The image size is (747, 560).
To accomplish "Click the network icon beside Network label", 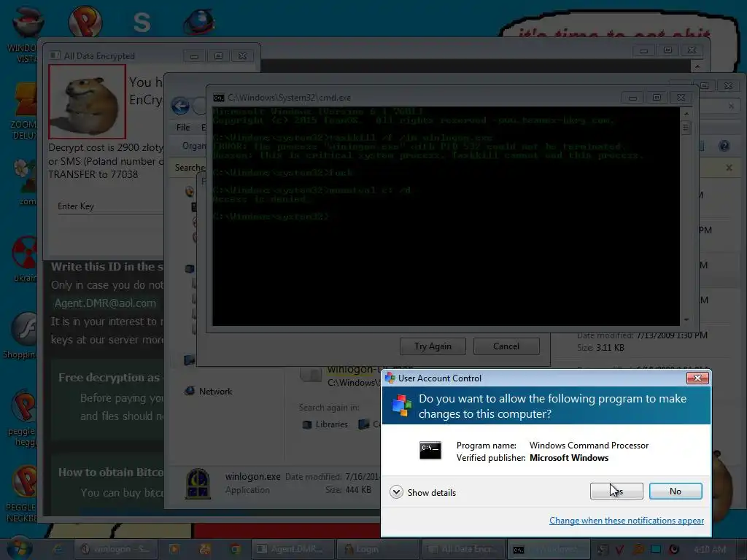I will [x=189, y=391].
